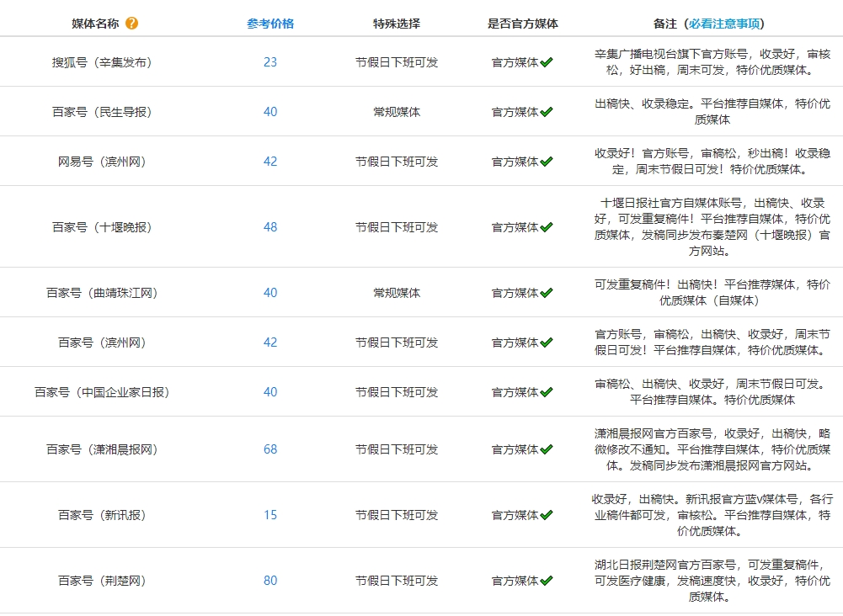Click green checkmark in 百家号（新讯报） row
Screen dimensions: 843x616
tap(547, 515)
